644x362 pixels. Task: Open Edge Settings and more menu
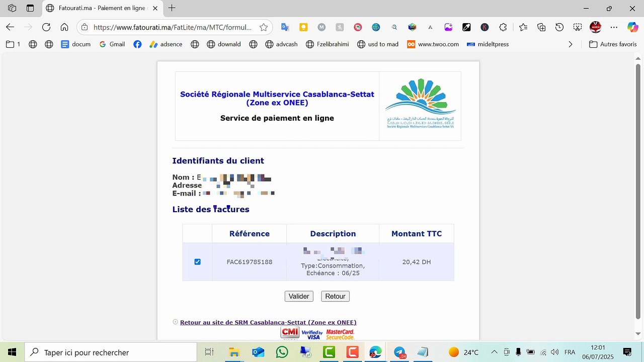[x=614, y=27]
